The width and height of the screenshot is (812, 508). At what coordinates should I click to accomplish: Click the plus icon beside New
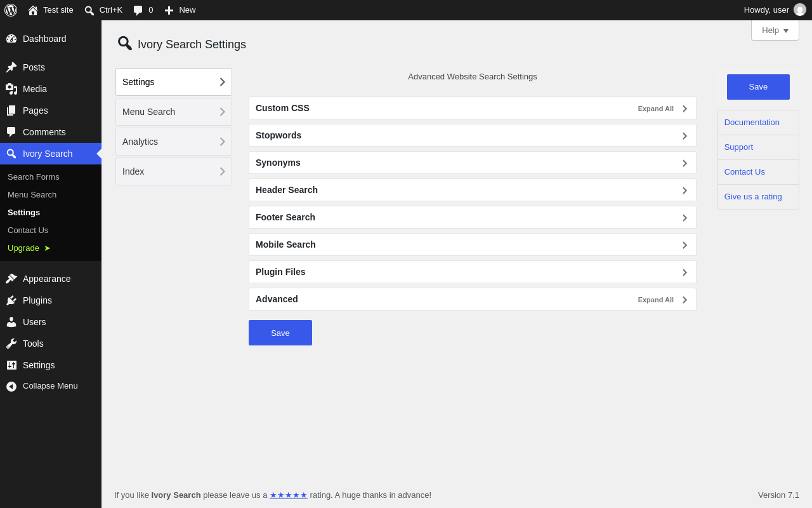pyautogui.click(x=169, y=10)
